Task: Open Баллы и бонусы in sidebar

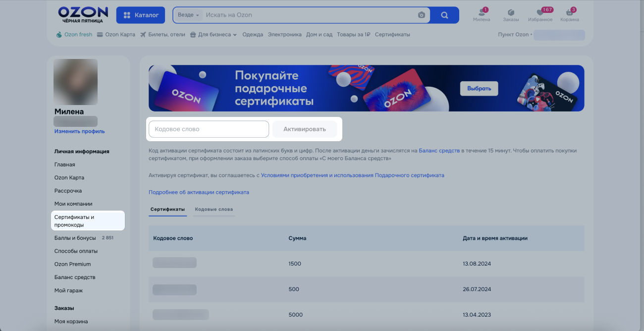Action: (75, 238)
